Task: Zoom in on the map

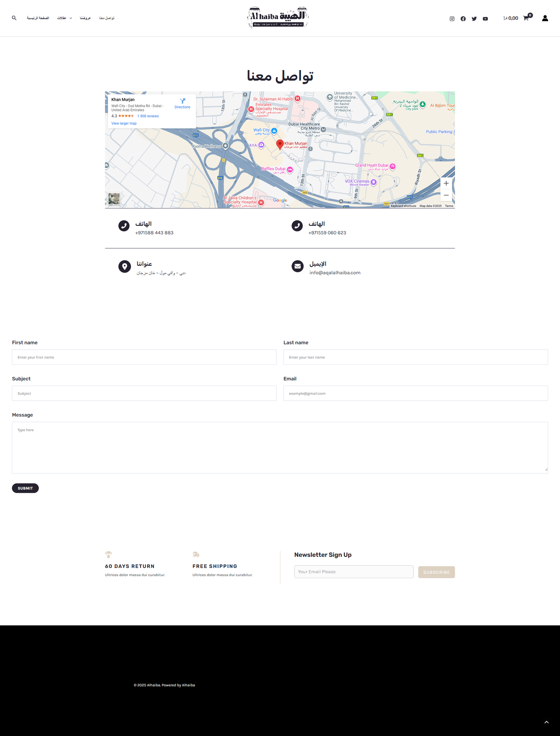Action: coord(446,183)
